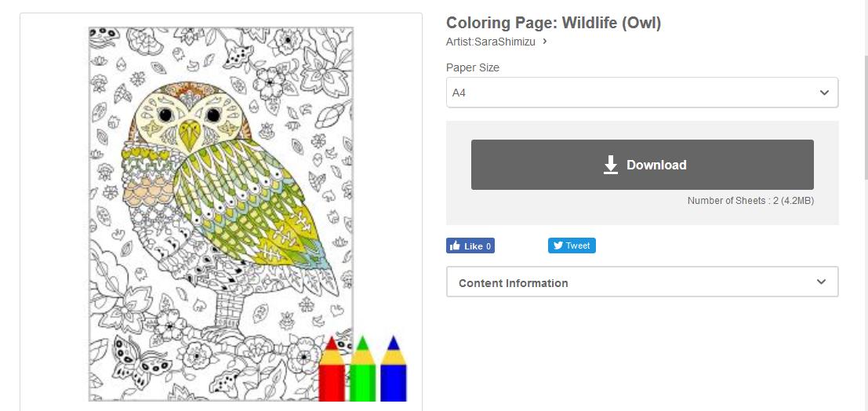Click the Paper Size dropdown arrow
868x411 pixels.
pos(824,93)
